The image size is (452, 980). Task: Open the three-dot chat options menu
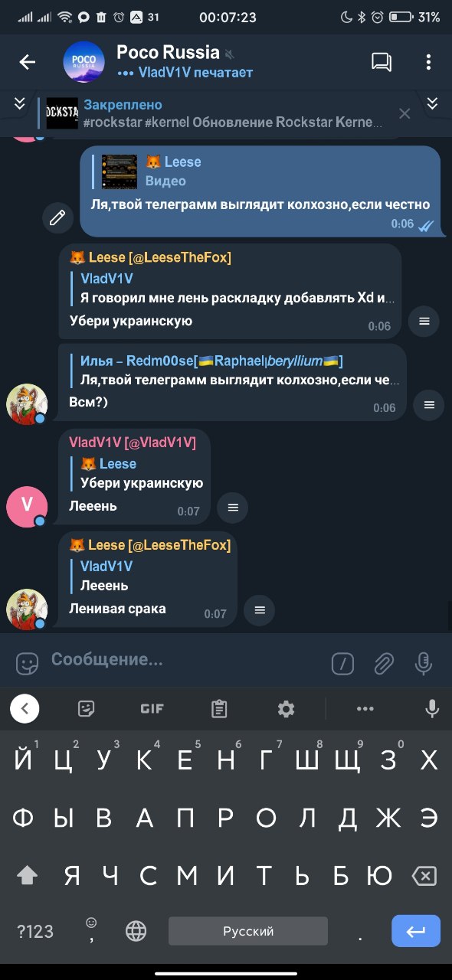(428, 62)
